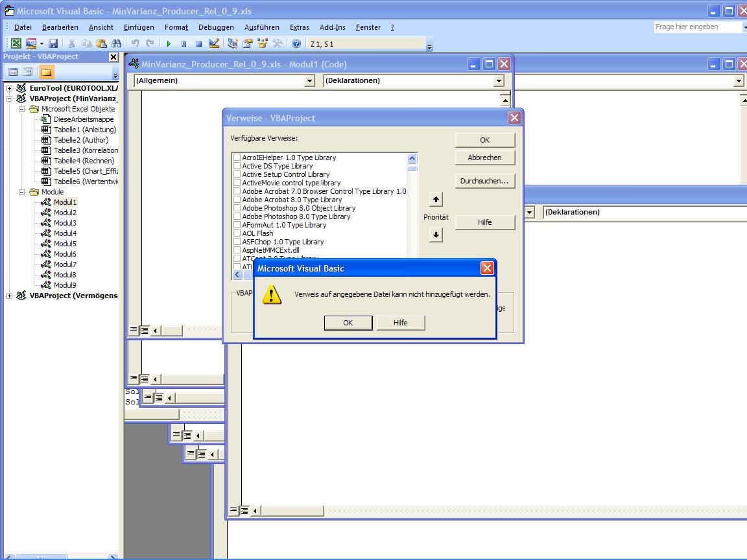747x560 pixels.
Task: Check Adobe Acrobat 7.0 Browser Control Type Library
Action: pos(237,191)
